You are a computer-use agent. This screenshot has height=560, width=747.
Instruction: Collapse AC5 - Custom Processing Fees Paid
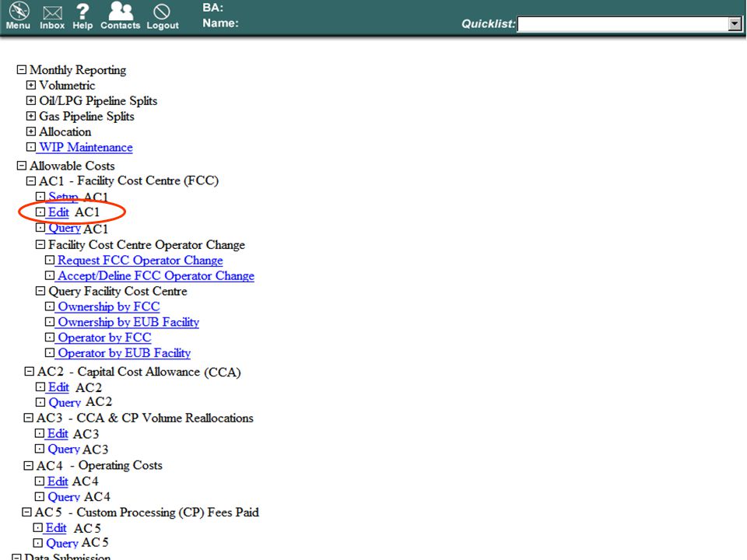click(x=26, y=513)
